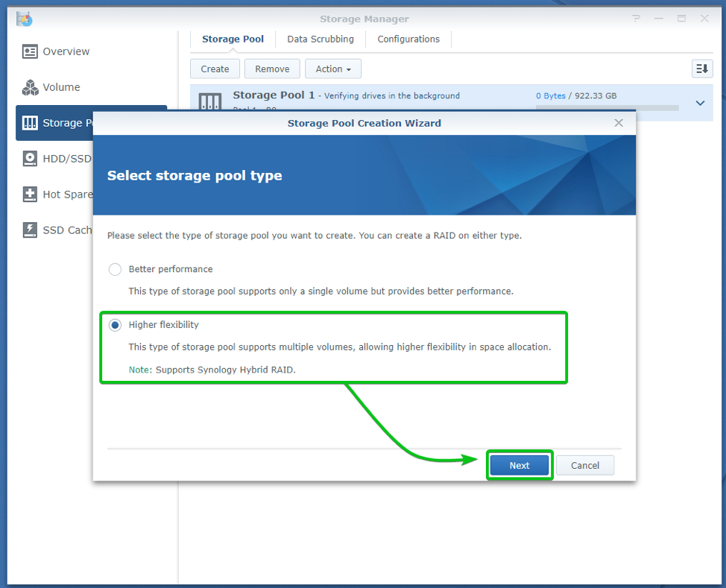
Task: Click the single volume better performance description
Action: coord(321,291)
